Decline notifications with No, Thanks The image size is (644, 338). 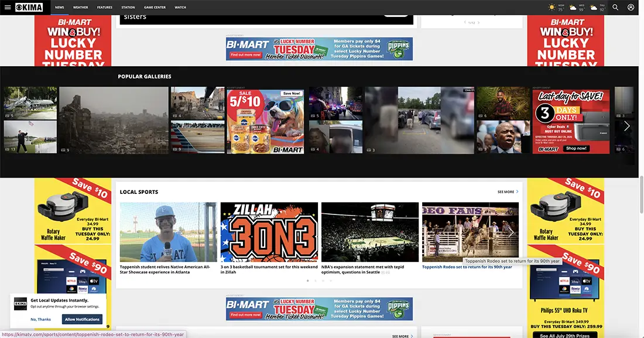40,319
